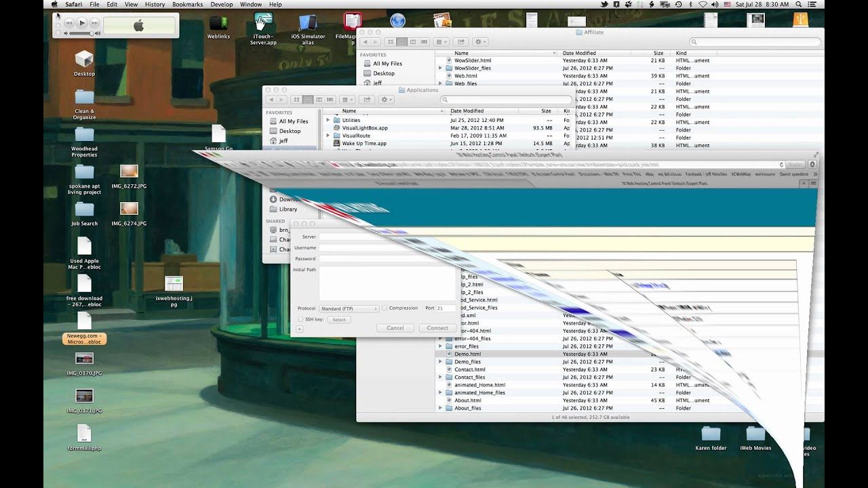Select the Used Apple Mac webloc file

click(x=84, y=253)
